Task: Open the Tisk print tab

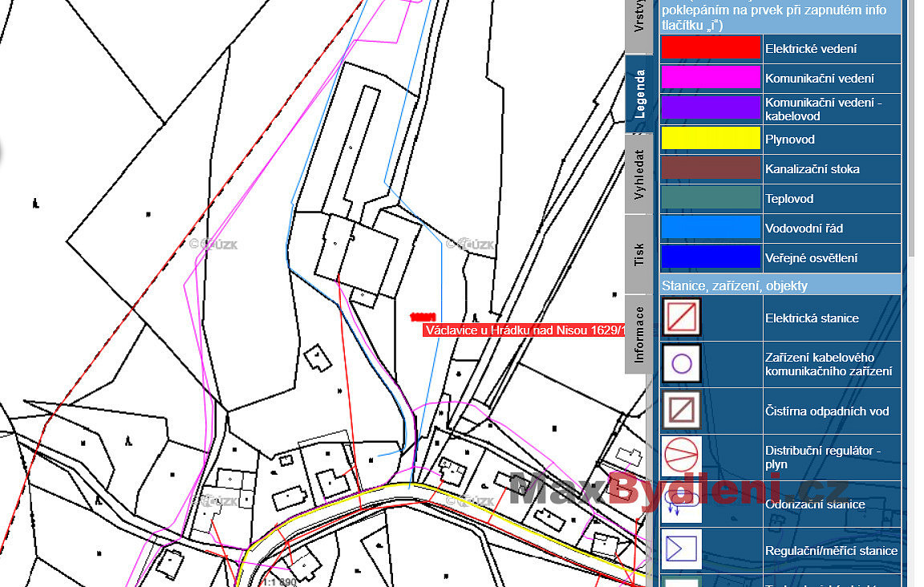Action: click(x=640, y=254)
